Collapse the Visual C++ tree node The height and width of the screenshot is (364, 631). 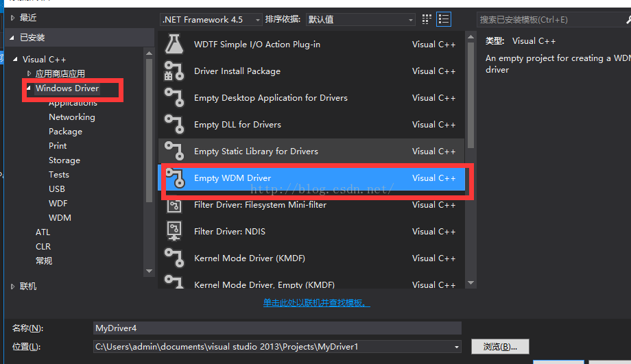[15, 59]
